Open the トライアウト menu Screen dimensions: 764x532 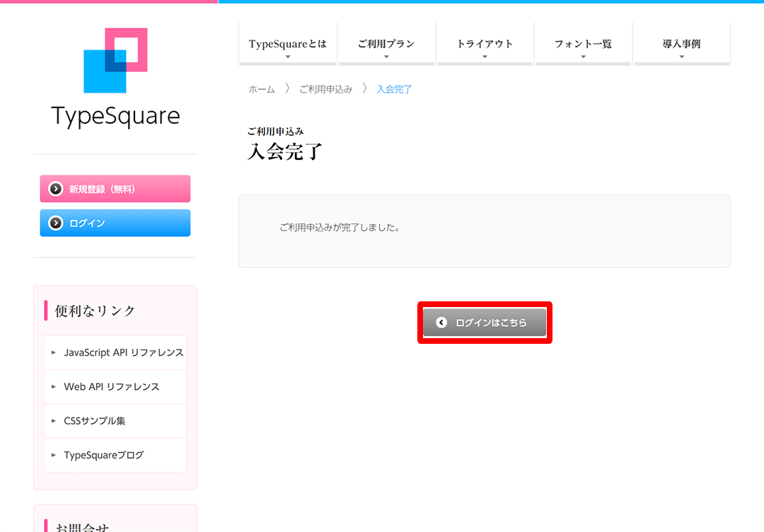[485, 44]
